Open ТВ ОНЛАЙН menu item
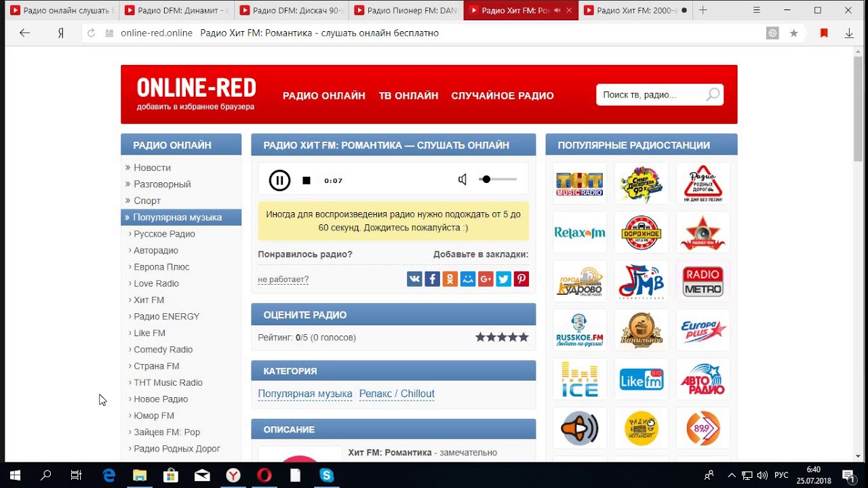Image resolution: width=868 pixels, height=488 pixels. coord(408,96)
